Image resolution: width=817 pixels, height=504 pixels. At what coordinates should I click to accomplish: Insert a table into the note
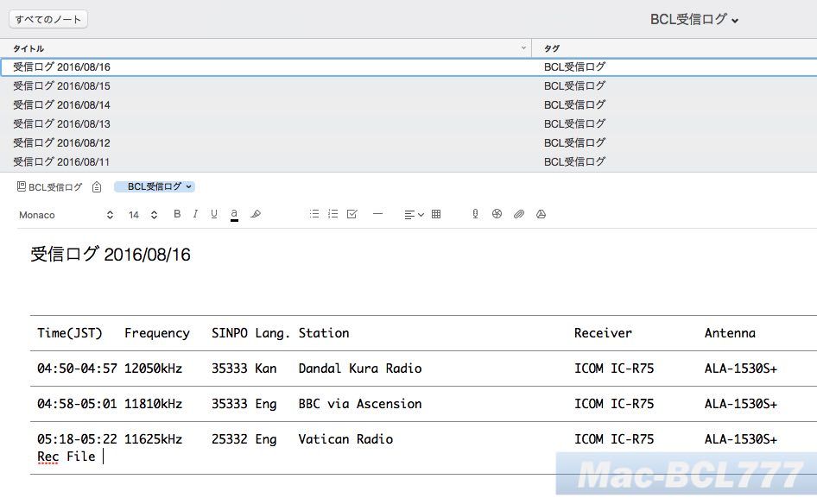(x=436, y=214)
